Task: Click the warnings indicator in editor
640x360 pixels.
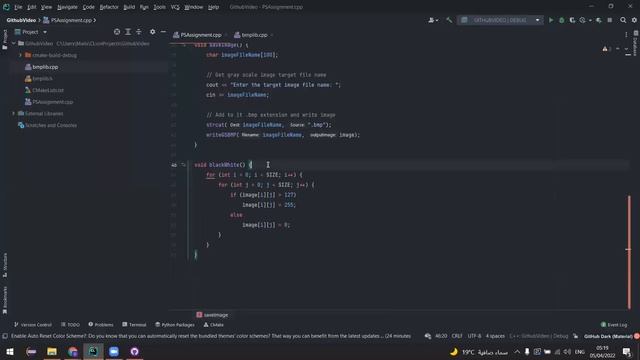Action: coord(607,49)
